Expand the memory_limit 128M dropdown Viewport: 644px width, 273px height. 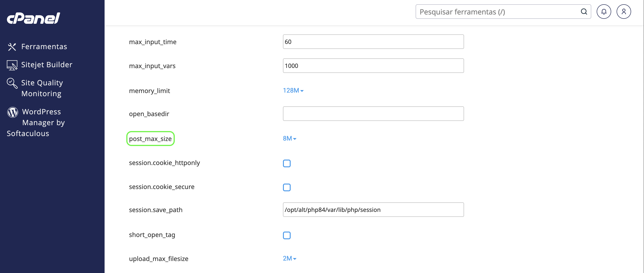[293, 91]
